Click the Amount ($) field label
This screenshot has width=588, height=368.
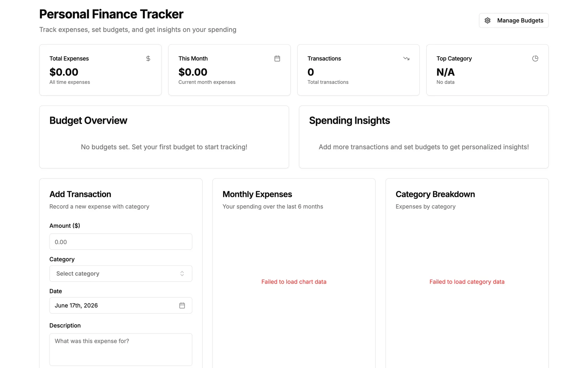(x=65, y=226)
